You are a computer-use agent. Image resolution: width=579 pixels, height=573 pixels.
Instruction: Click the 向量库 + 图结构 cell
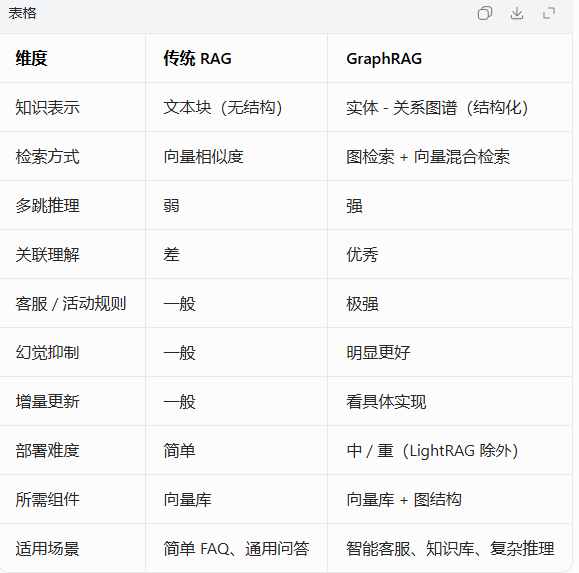pos(404,500)
